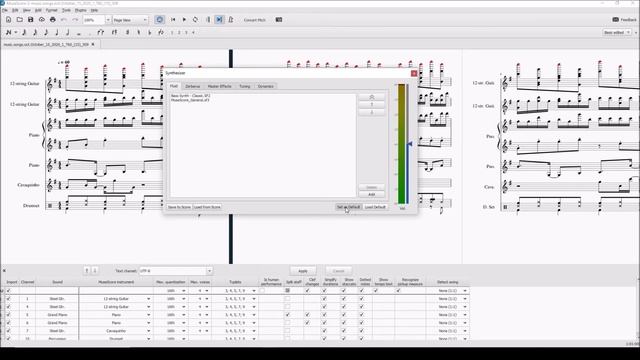Open Max. voices dropdown in top row
This screenshot has height=360, width=640.
click(207, 291)
